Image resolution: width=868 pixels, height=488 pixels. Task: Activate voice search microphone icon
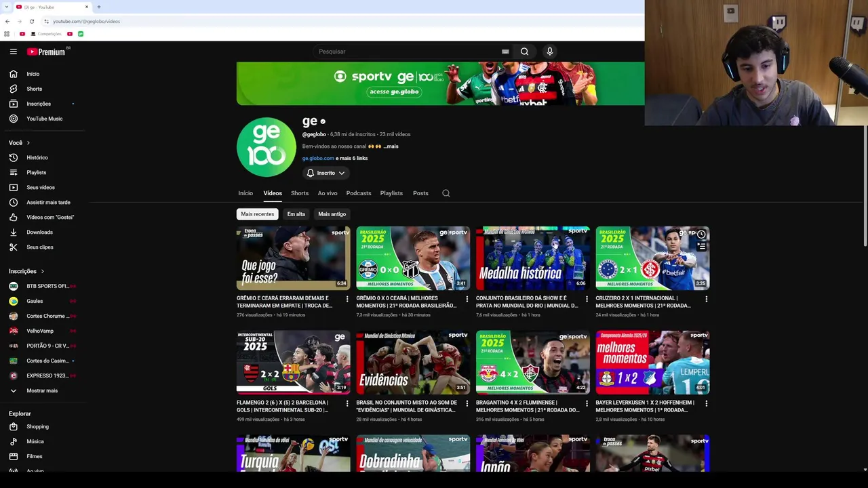pos(550,52)
